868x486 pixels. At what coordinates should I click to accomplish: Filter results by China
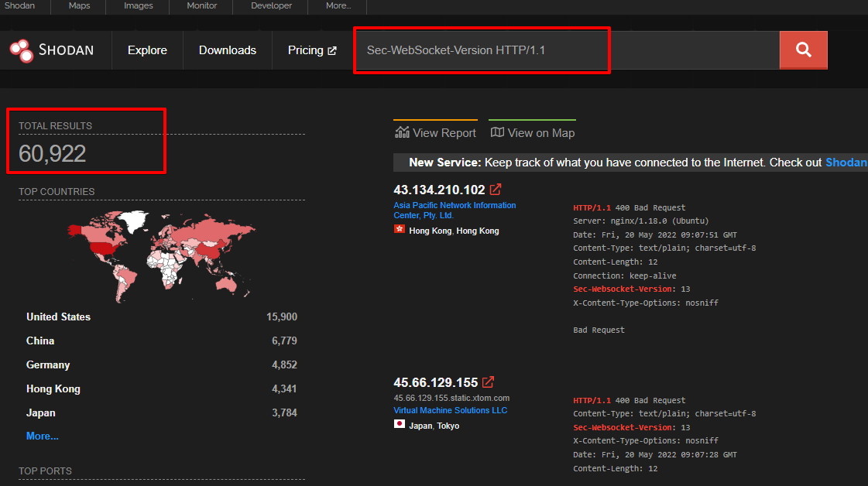click(x=40, y=341)
